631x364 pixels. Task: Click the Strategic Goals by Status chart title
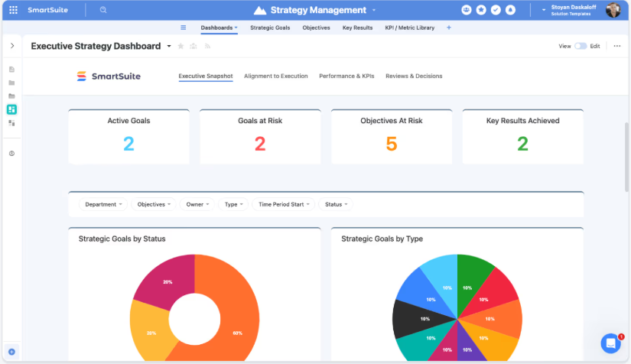pos(122,239)
